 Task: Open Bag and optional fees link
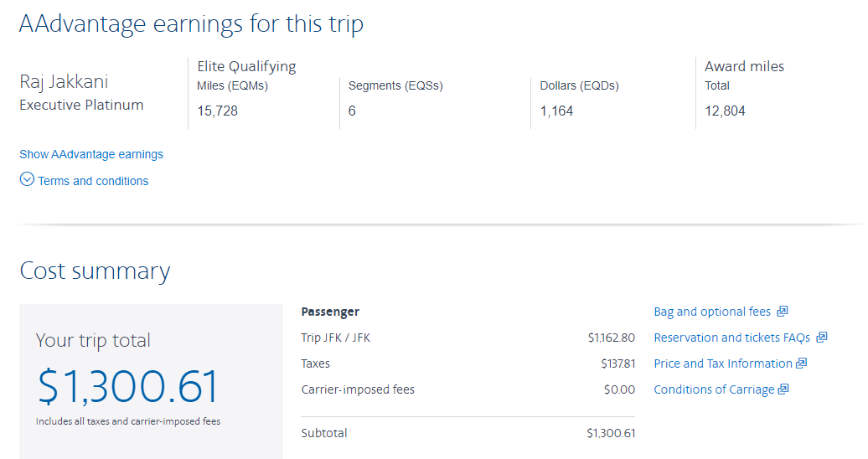point(712,312)
